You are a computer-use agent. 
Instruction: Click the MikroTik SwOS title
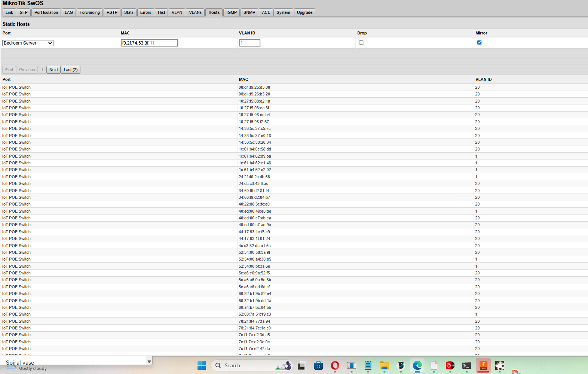(x=23, y=3)
